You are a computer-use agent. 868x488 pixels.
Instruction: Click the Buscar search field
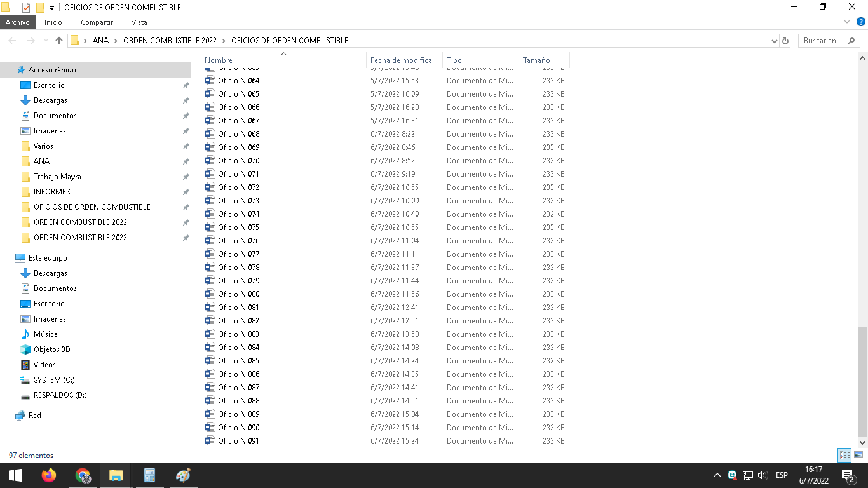pos(824,41)
